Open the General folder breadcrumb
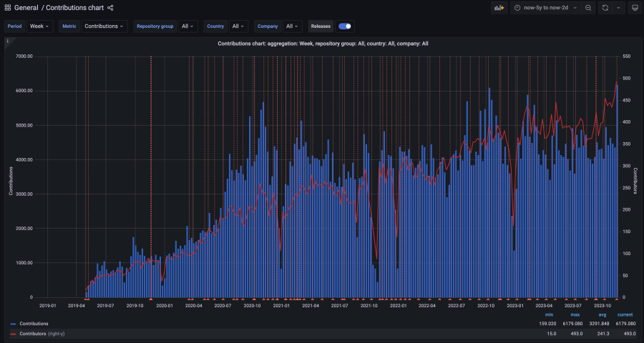The image size is (644, 343). [x=26, y=8]
